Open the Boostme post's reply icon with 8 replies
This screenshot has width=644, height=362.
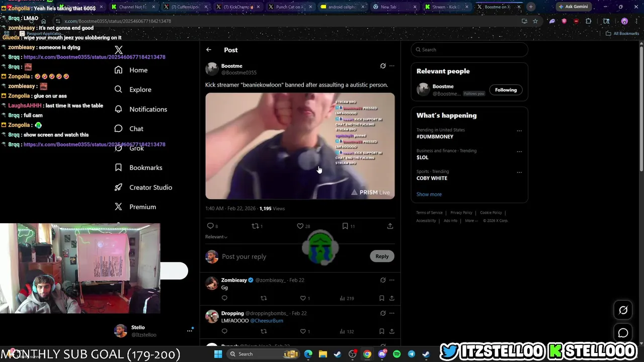[210, 226]
